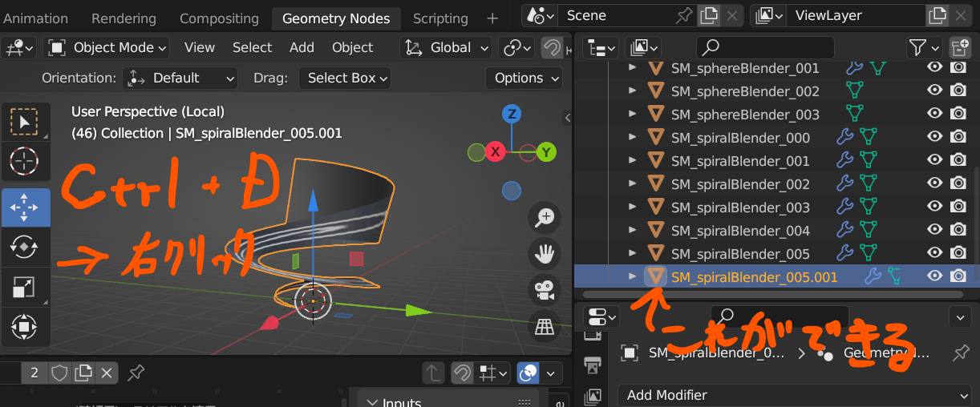Hide SM_sphereBlender_001 in viewport
The width and height of the screenshot is (980, 407).
tap(934, 68)
